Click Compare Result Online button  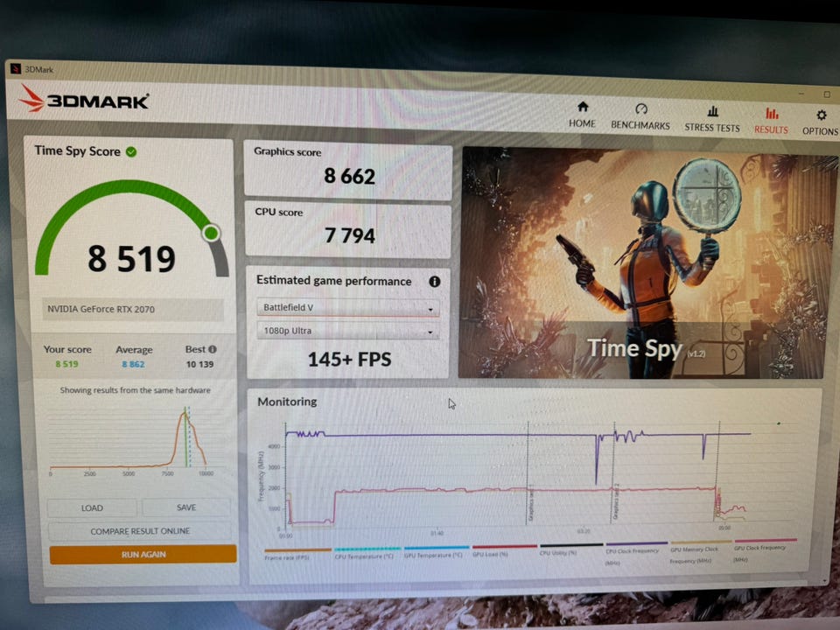pyautogui.click(x=140, y=531)
